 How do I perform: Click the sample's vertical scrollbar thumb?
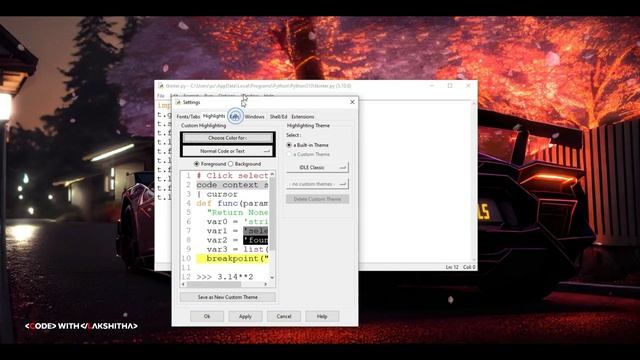tap(272, 213)
